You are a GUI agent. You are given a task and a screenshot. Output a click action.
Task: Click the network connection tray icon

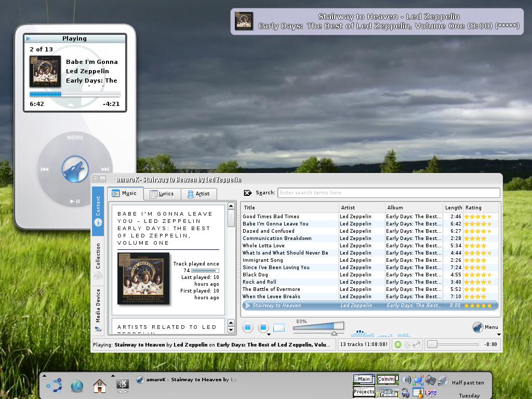click(x=418, y=380)
